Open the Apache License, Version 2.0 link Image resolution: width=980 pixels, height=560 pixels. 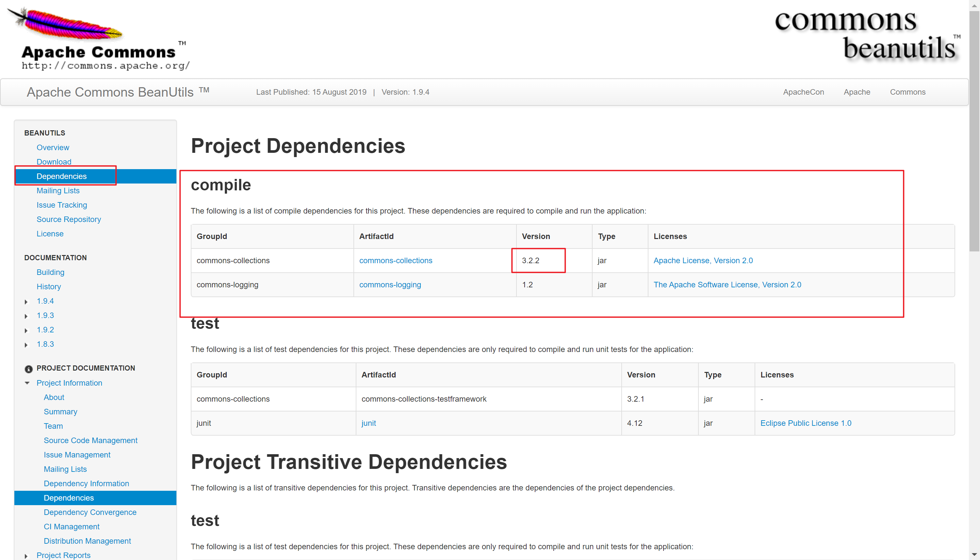pyautogui.click(x=703, y=260)
